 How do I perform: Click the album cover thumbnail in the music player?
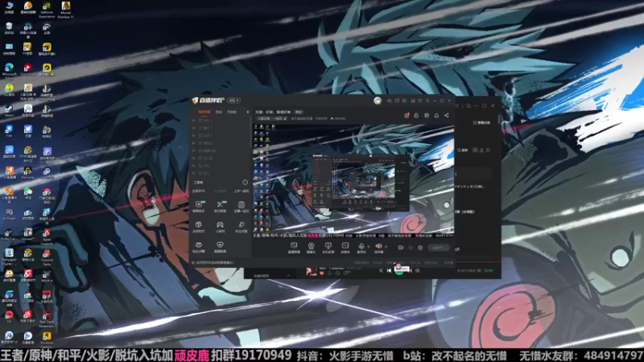(312, 272)
